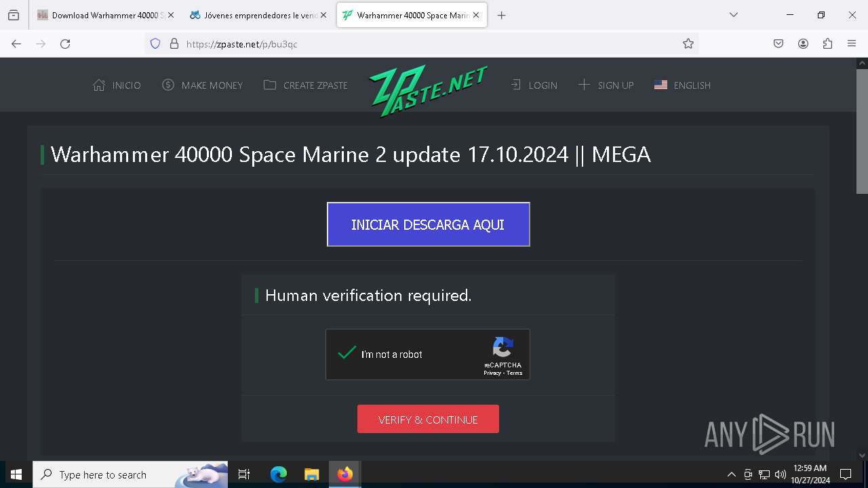Toggle the I'm not a robot checkbox

(347, 353)
